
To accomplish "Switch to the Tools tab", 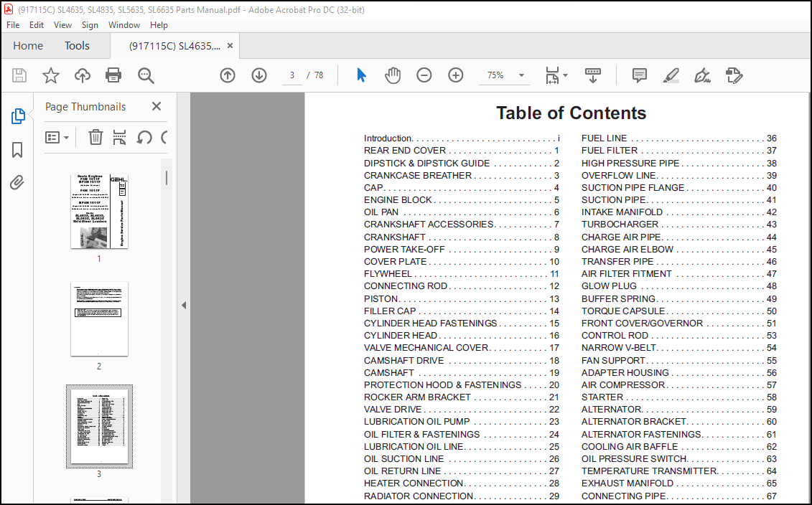I will tap(77, 45).
